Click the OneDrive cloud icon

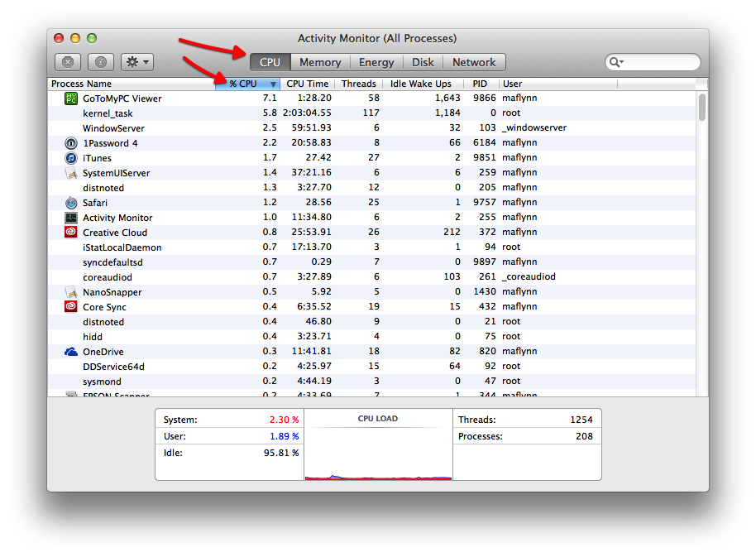71,352
